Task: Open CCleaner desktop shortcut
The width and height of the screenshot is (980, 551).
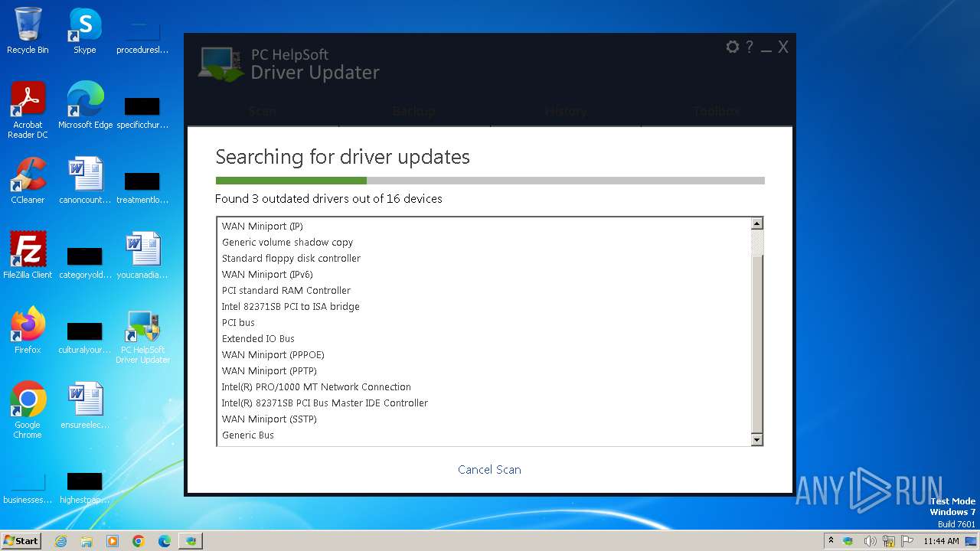Action: point(28,181)
